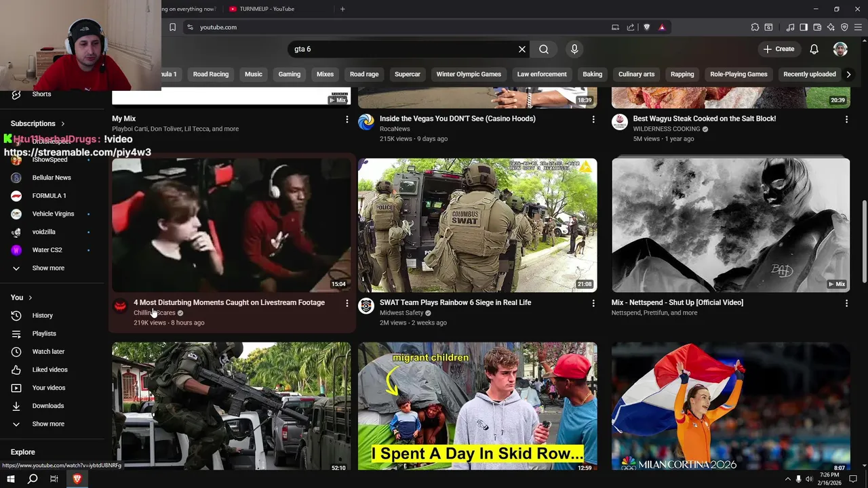The height and width of the screenshot is (488, 868).
Task: Open Brave Rewards triangle icon
Action: coord(662,27)
